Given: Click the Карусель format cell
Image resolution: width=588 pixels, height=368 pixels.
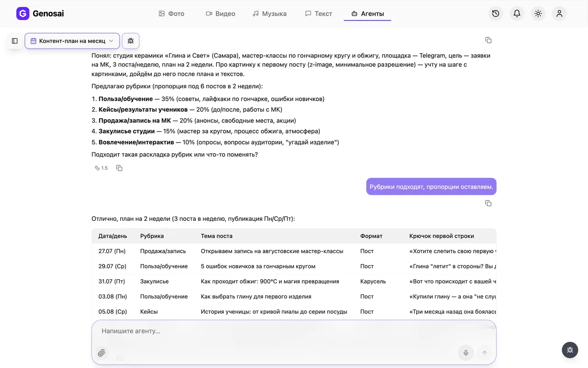Looking at the screenshot, I should click(373, 281).
